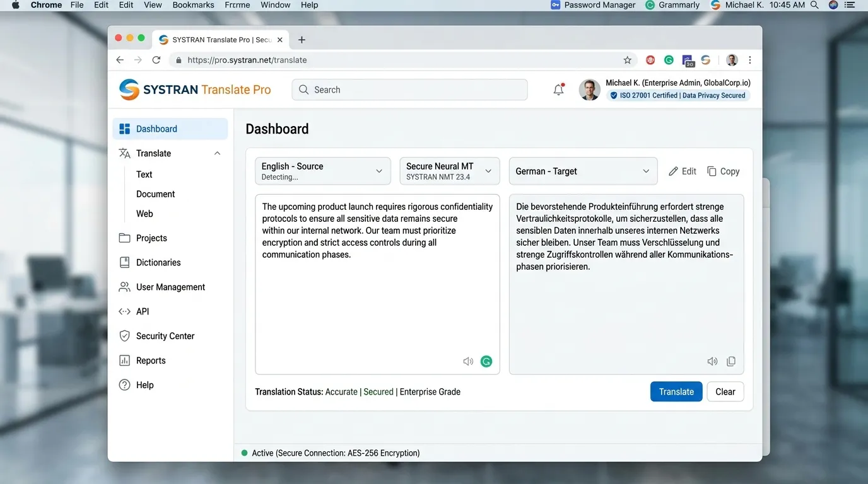This screenshot has height=484, width=868.
Task: Open the Document translation sub-item
Action: (156, 194)
